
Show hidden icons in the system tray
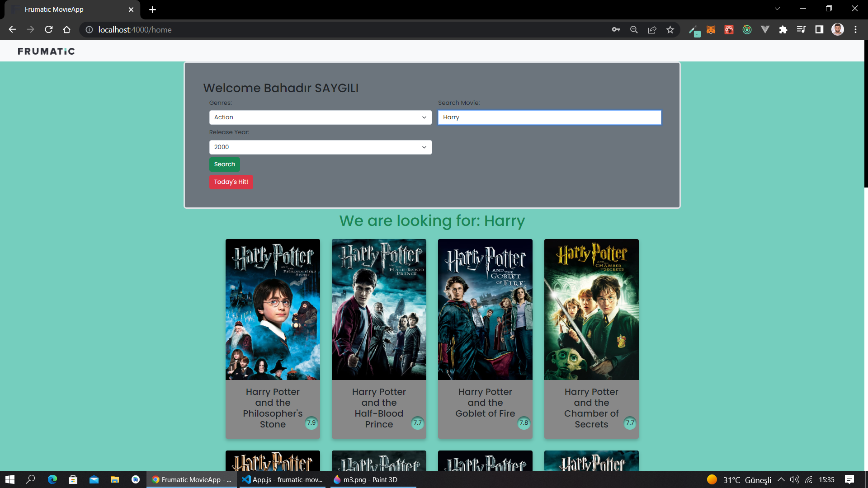(780, 479)
